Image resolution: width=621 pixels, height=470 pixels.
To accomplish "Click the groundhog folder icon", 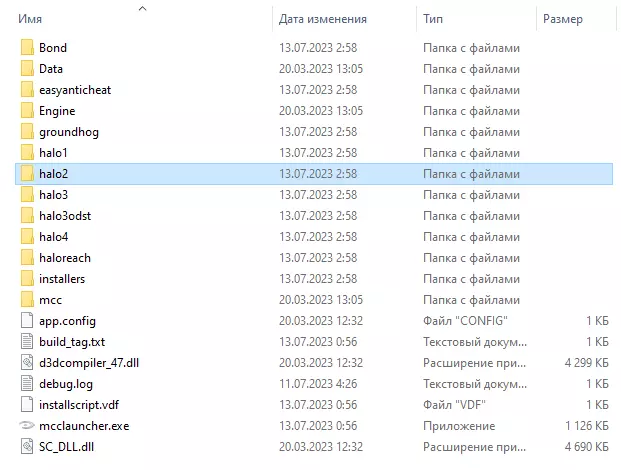I will (x=27, y=131).
